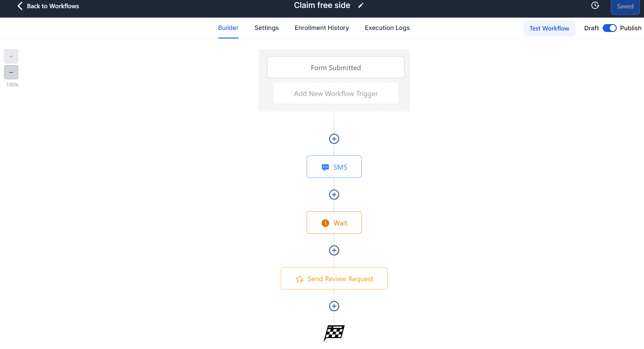Select the Builder tab
Viewport: 644px width, 349px height.
point(228,28)
